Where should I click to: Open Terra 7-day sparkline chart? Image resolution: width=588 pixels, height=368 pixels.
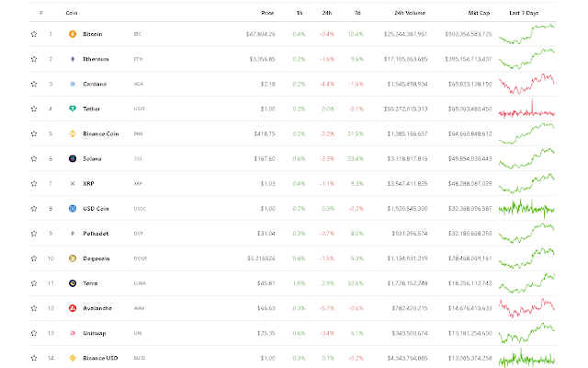tap(526, 283)
